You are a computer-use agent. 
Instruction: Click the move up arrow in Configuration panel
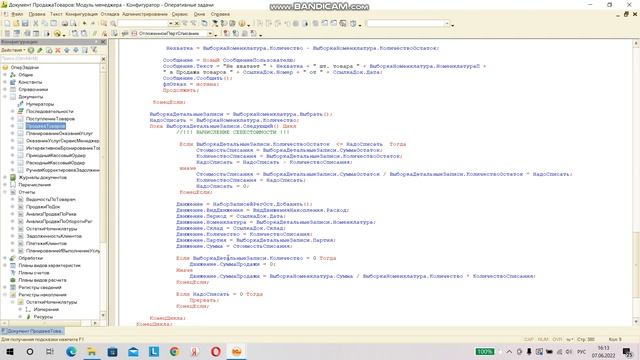67,50
